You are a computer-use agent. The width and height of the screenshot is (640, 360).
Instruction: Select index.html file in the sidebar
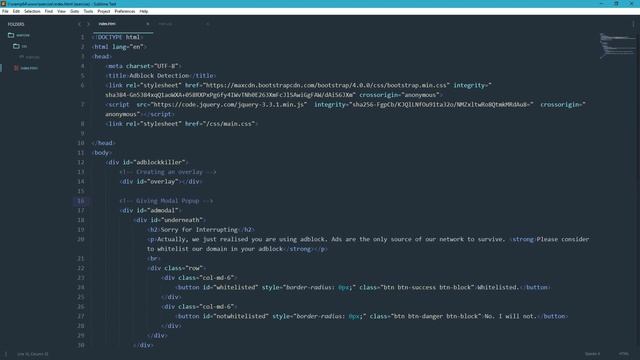click(x=29, y=68)
